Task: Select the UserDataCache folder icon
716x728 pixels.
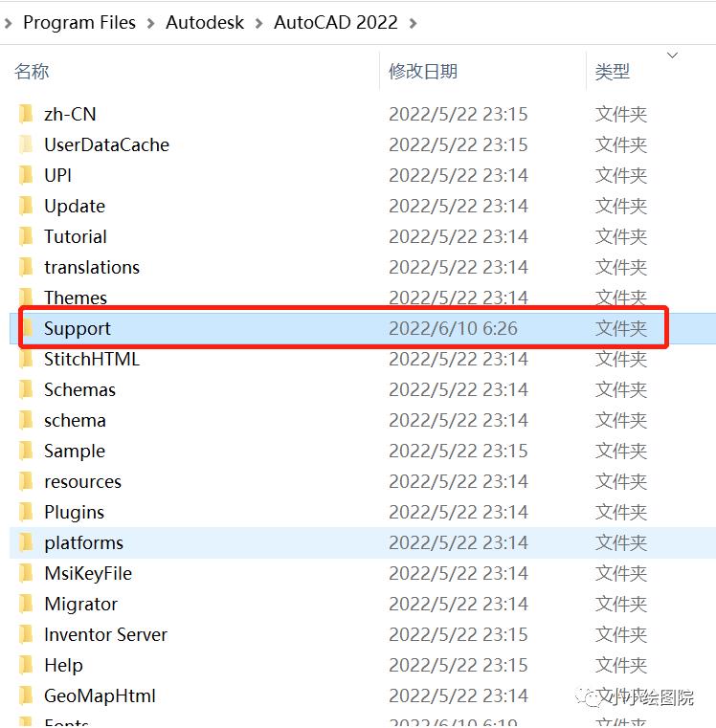Action: (x=26, y=144)
